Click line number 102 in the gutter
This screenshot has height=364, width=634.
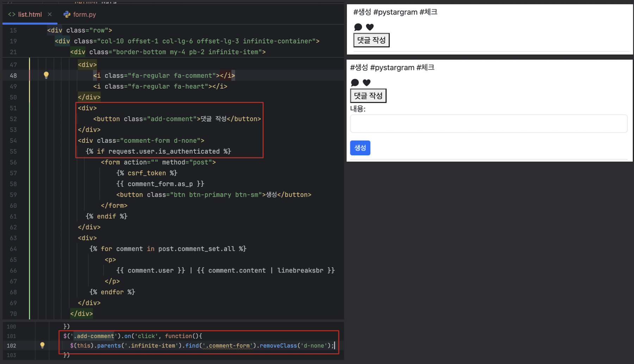point(12,346)
